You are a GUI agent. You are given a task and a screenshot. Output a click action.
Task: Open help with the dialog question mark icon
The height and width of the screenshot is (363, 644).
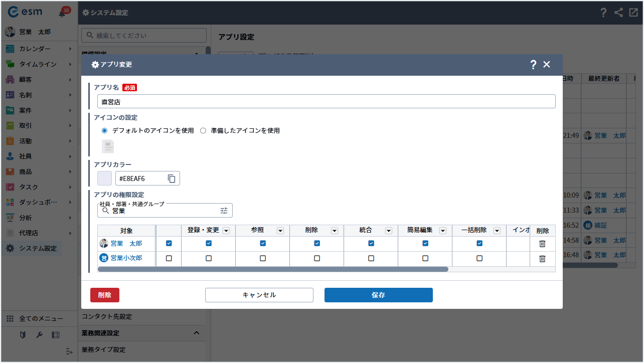point(533,65)
